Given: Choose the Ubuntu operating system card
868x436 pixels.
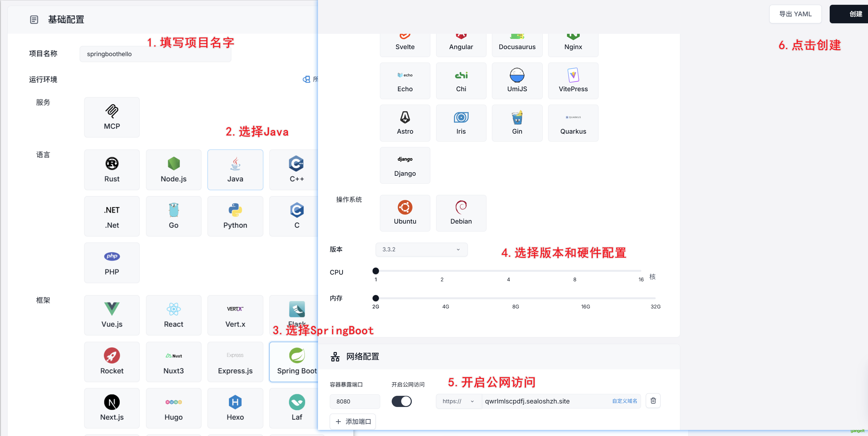Looking at the screenshot, I should [405, 213].
